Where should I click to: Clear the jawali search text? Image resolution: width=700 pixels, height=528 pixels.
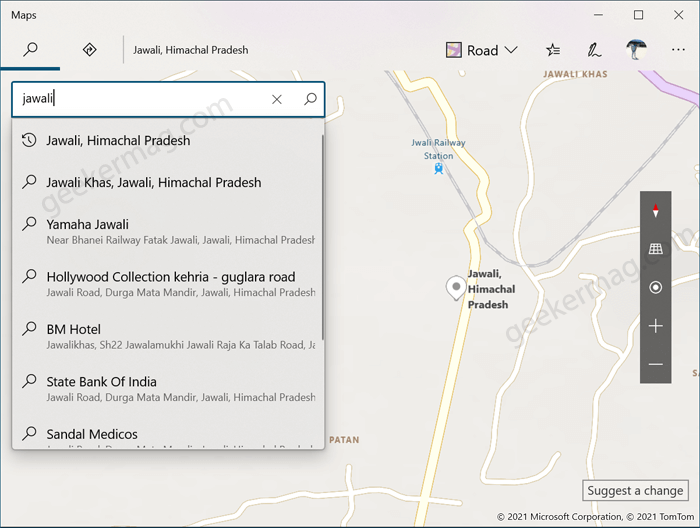(x=277, y=99)
